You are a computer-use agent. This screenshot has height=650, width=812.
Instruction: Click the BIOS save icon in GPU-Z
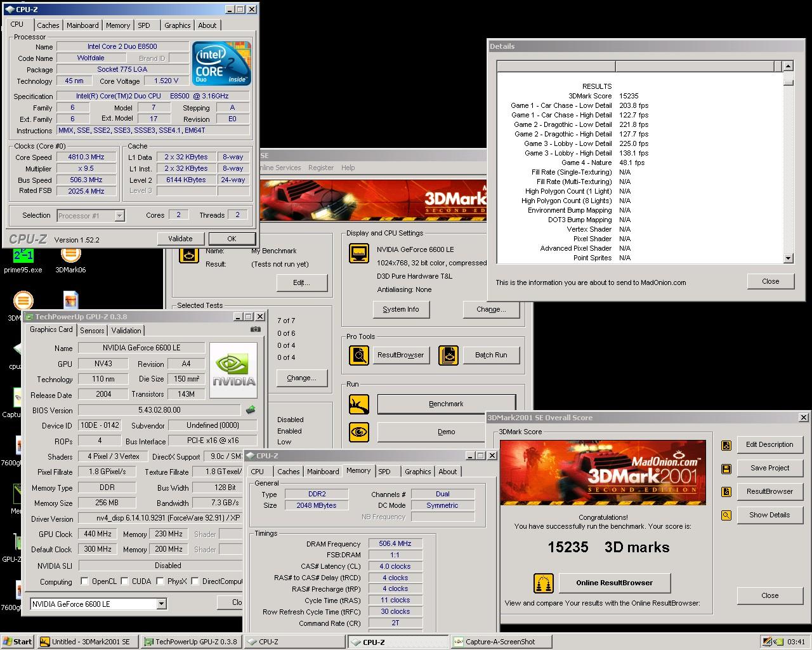click(x=251, y=410)
